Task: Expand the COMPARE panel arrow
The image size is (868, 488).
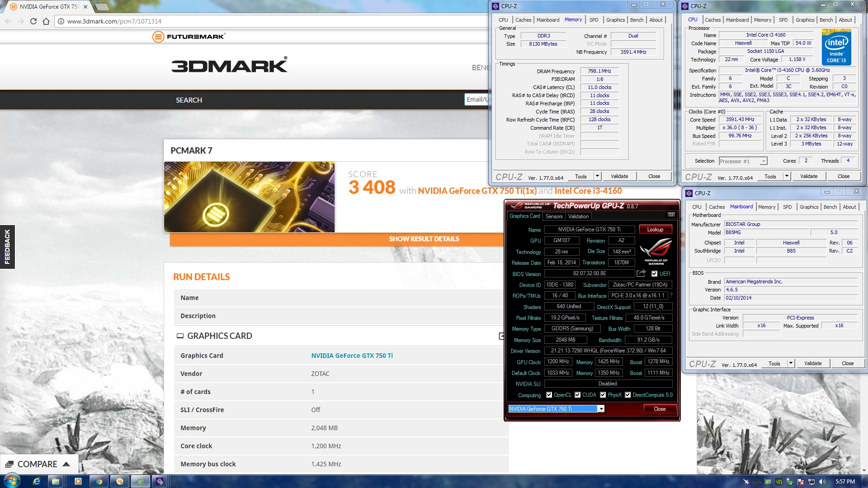Action: [66, 464]
